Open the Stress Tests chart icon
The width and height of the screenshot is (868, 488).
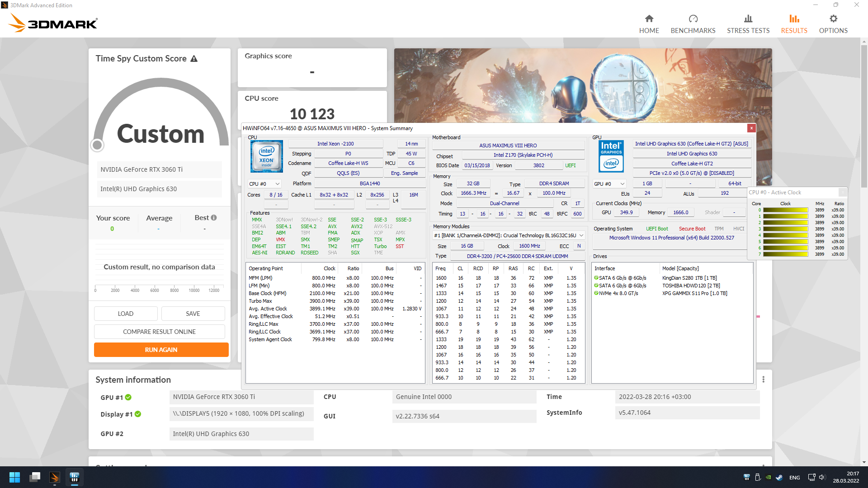(748, 19)
